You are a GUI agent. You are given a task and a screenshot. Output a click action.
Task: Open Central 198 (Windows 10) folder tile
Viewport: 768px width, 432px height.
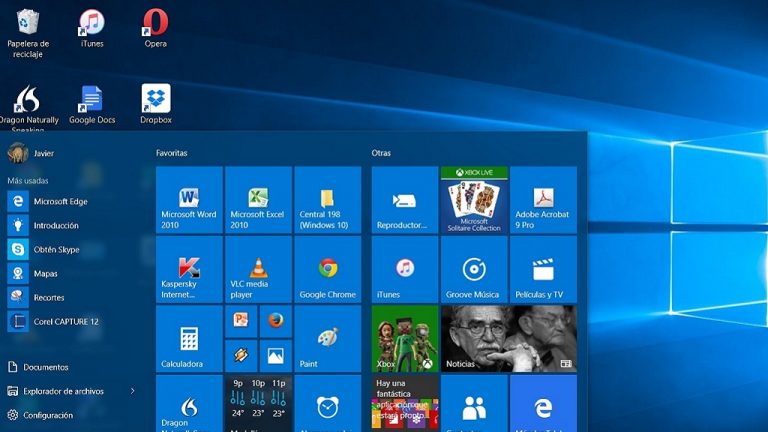328,200
